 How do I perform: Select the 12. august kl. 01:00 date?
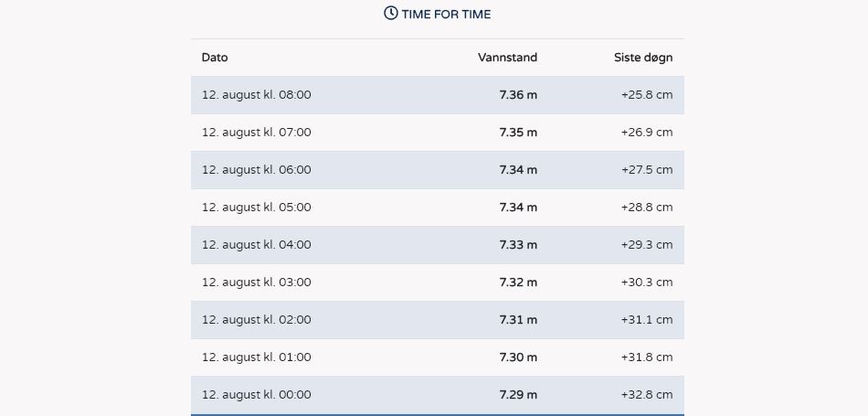click(x=257, y=357)
